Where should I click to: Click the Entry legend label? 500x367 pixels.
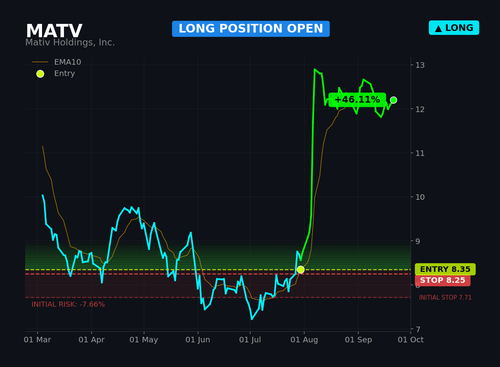(64, 73)
